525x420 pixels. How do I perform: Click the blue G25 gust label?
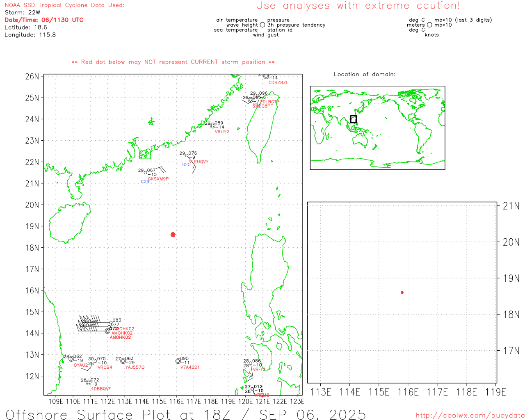pos(186,164)
